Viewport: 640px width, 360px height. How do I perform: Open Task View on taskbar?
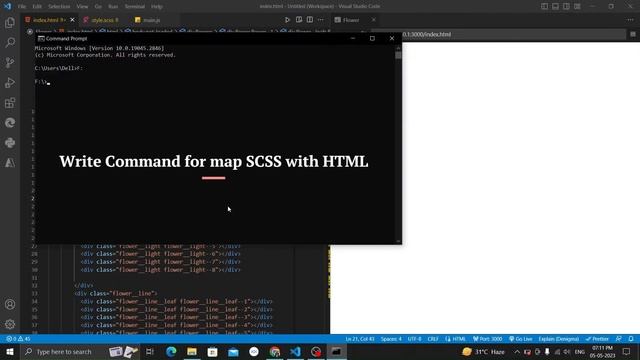[150, 351]
